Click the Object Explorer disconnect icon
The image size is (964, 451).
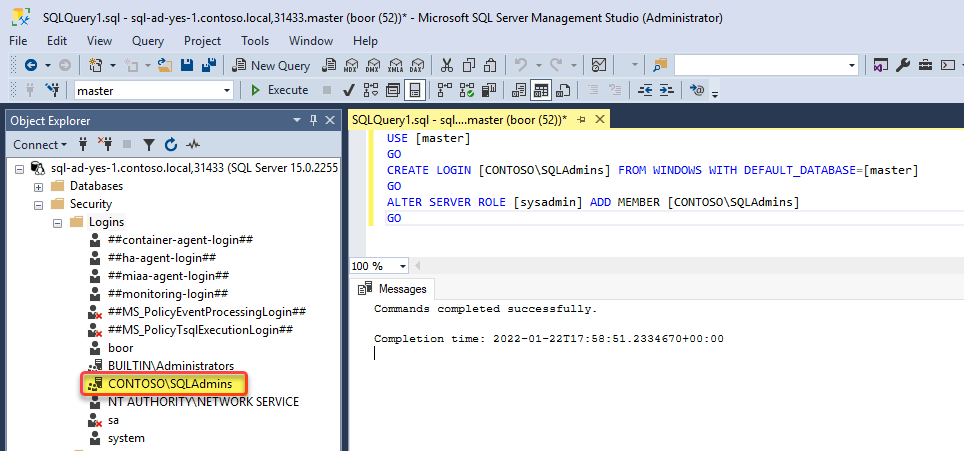(106, 145)
